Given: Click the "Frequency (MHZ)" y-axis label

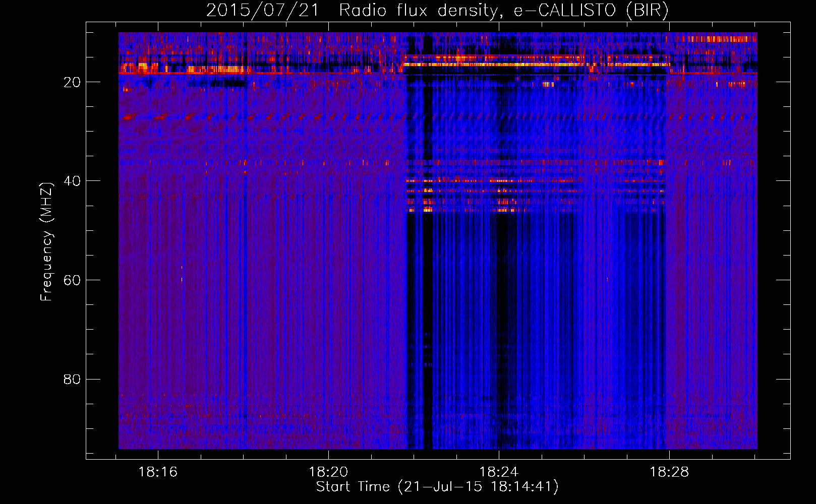Looking at the screenshot, I should pyautogui.click(x=46, y=242).
